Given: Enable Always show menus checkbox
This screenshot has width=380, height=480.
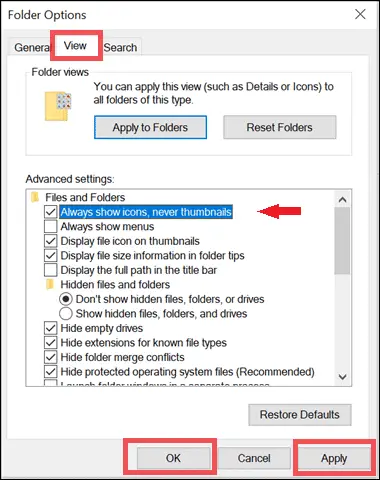Looking at the screenshot, I should pyautogui.click(x=50, y=227).
